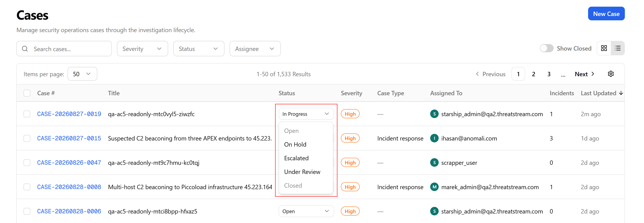644x223 pixels.
Task: Click the ihasan@anomali.com avatar icon
Action: pos(434,138)
